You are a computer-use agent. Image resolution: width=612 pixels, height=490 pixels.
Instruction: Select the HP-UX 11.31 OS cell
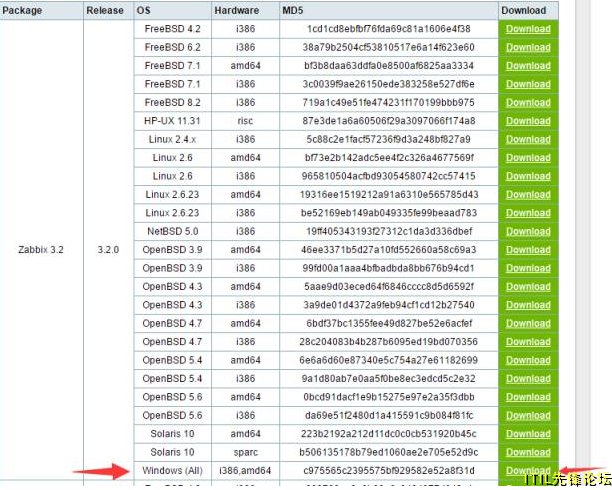(x=173, y=121)
